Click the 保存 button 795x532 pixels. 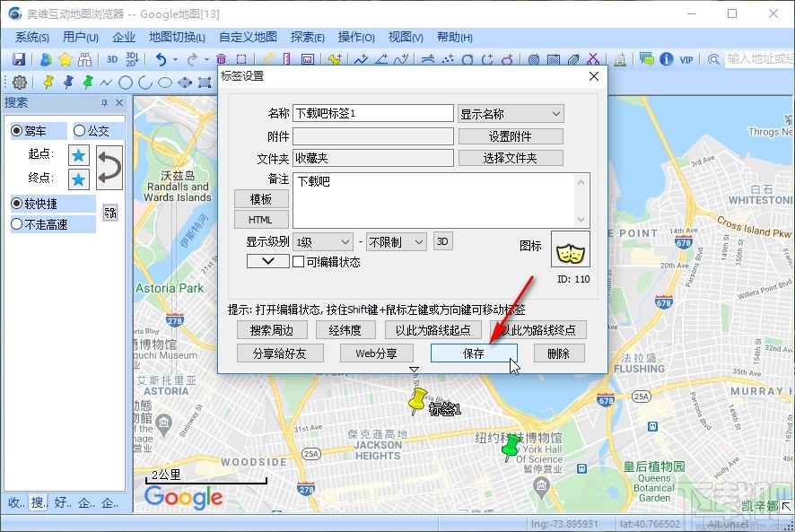[474, 353]
